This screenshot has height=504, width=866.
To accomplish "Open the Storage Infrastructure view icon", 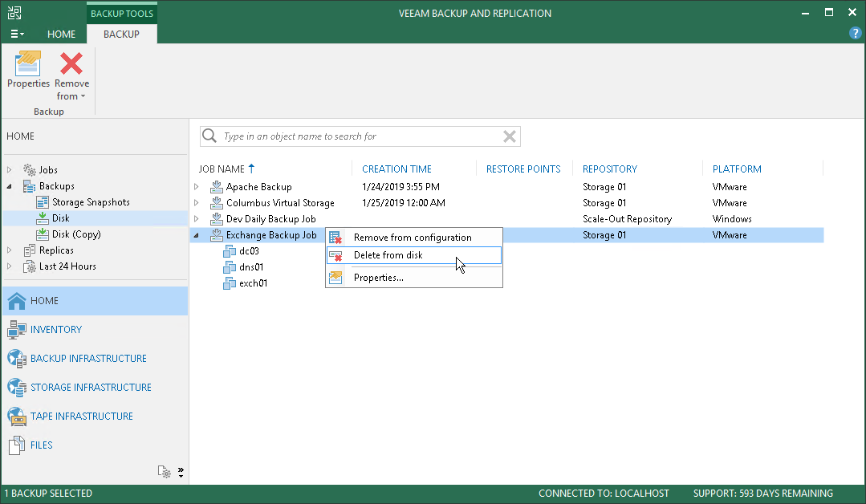I will (x=17, y=388).
